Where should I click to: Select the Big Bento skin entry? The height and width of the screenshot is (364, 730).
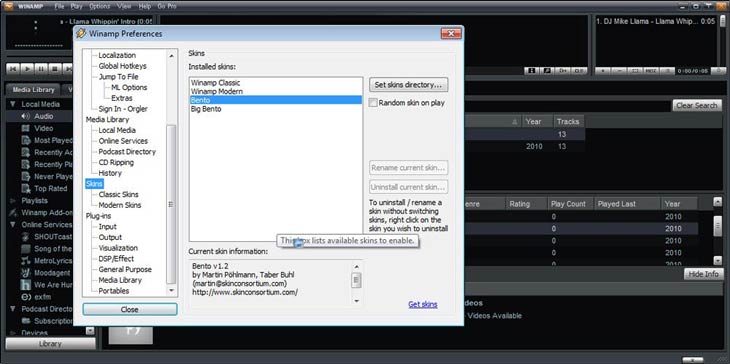click(276, 109)
